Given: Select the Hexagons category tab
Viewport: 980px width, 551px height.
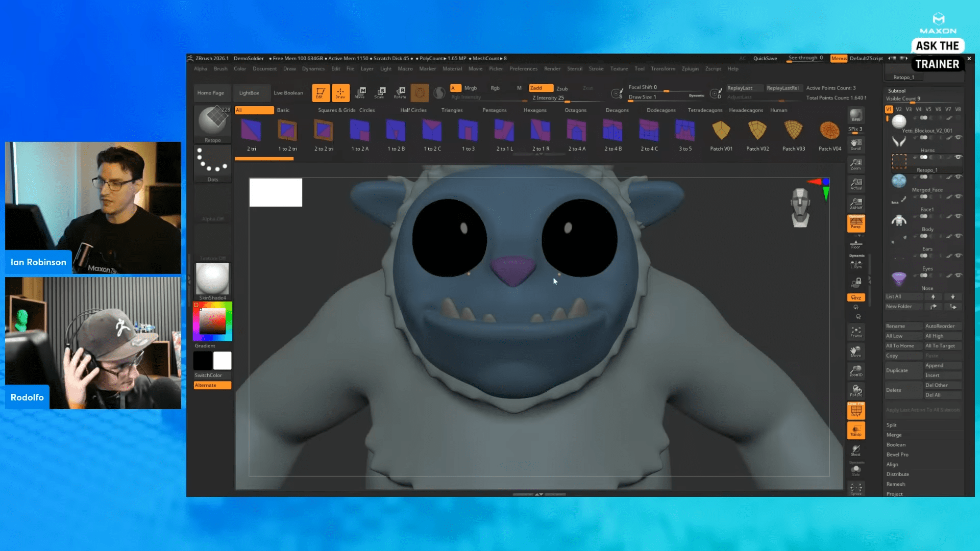Looking at the screenshot, I should click(534, 110).
